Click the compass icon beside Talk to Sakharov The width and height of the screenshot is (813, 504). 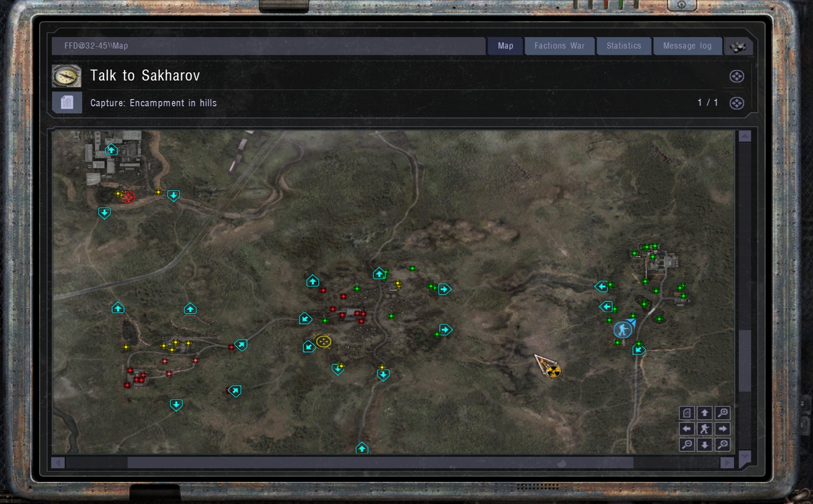(x=66, y=76)
